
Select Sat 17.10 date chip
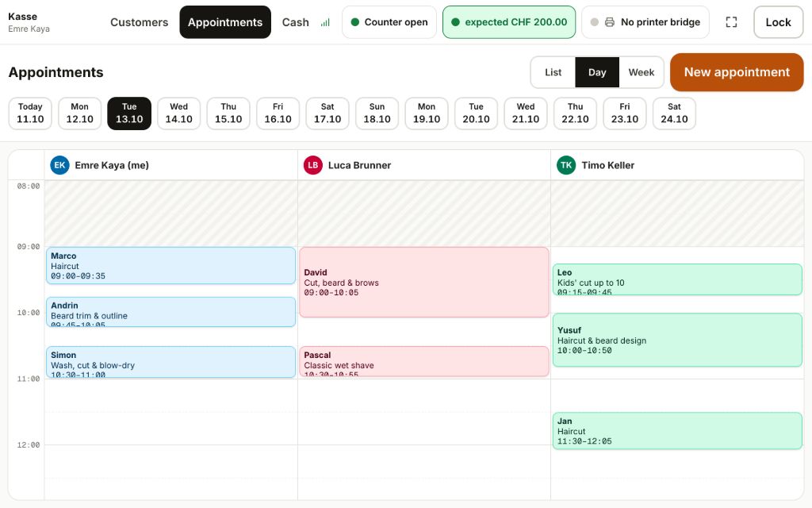(x=327, y=114)
